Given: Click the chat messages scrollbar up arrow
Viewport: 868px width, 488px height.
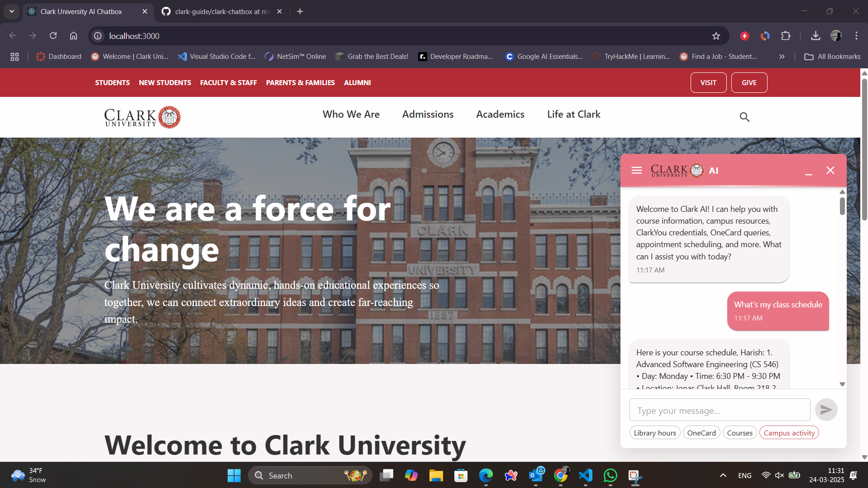Looking at the screenshot, I should 842,192.
